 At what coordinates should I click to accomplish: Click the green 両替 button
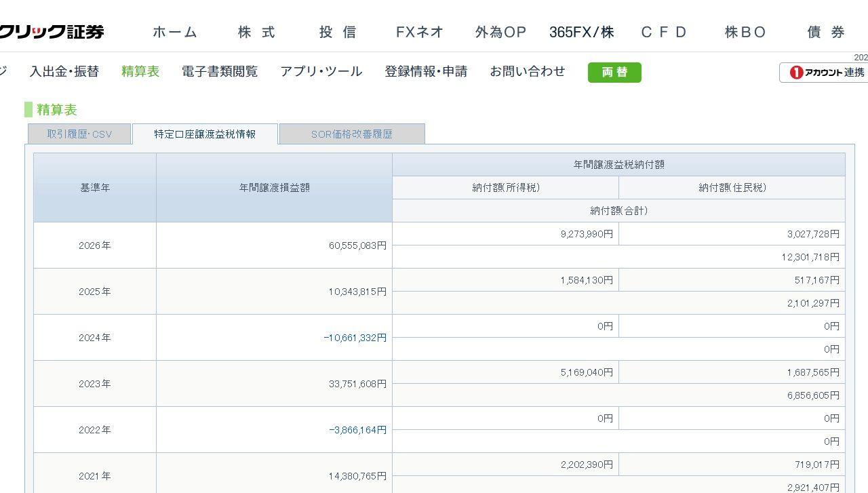tap(614, 73)
